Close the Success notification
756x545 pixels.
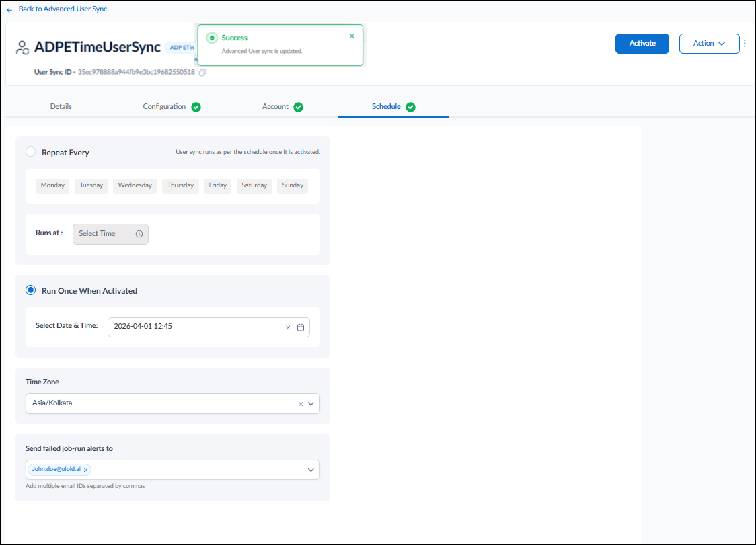click(352, 36)
